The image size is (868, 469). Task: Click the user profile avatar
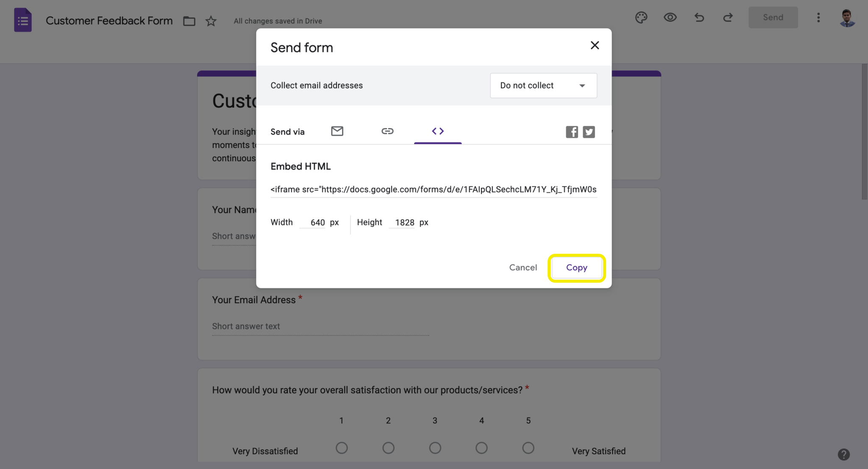847,17
